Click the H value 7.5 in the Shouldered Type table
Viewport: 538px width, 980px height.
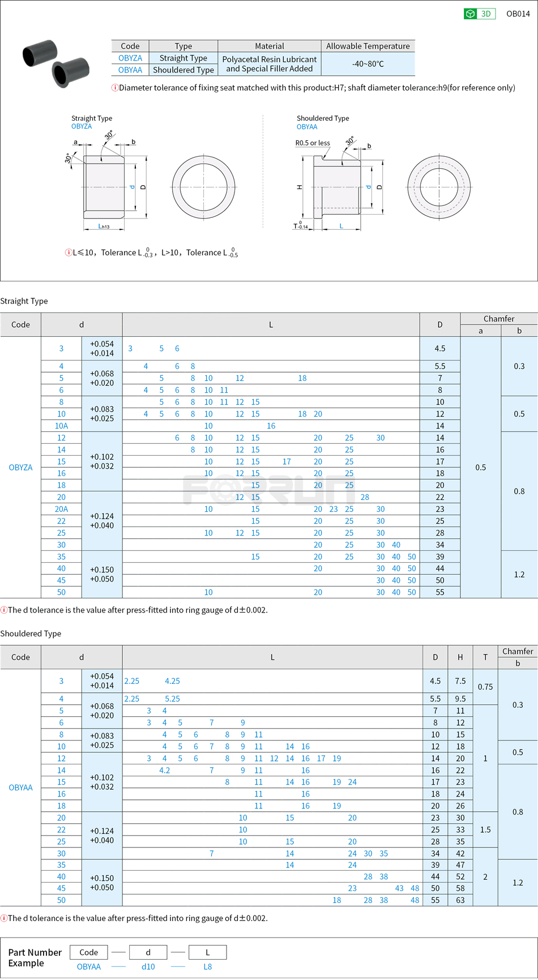[460, 681]
